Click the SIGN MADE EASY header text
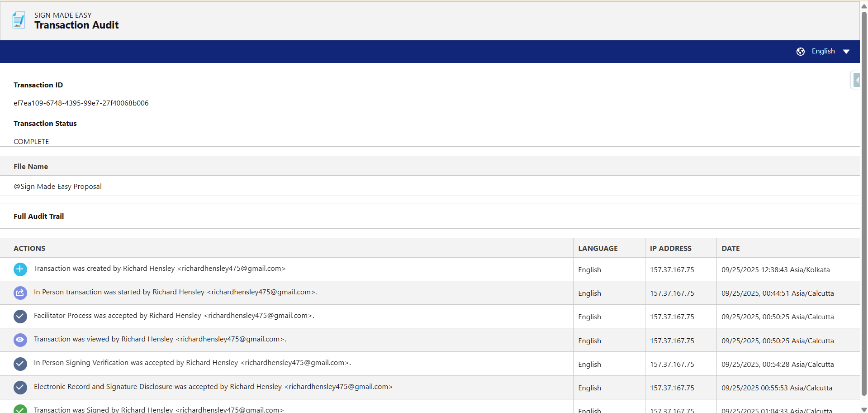This screenshot has height=413, width=868. point(63,15)
